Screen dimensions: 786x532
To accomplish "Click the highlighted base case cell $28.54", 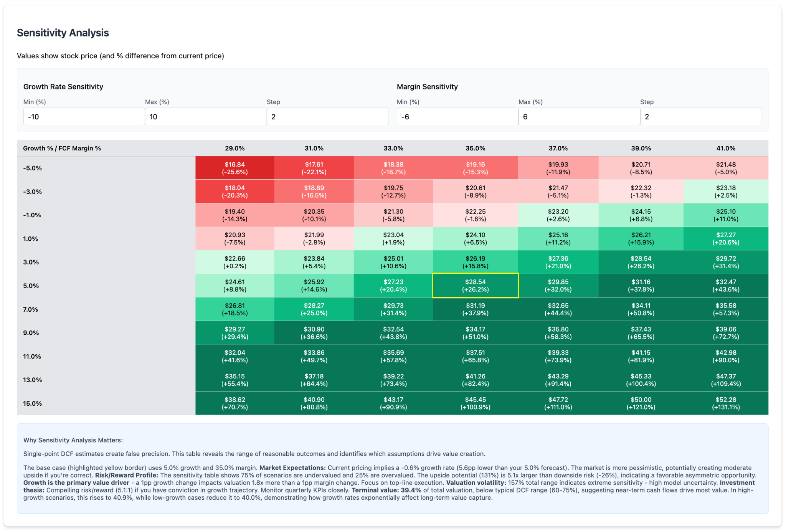I will point(475,286).
